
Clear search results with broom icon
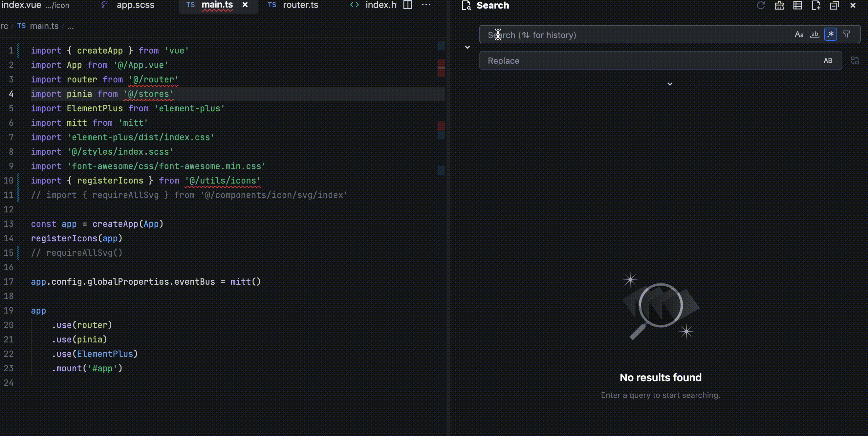tap(779, 5)
